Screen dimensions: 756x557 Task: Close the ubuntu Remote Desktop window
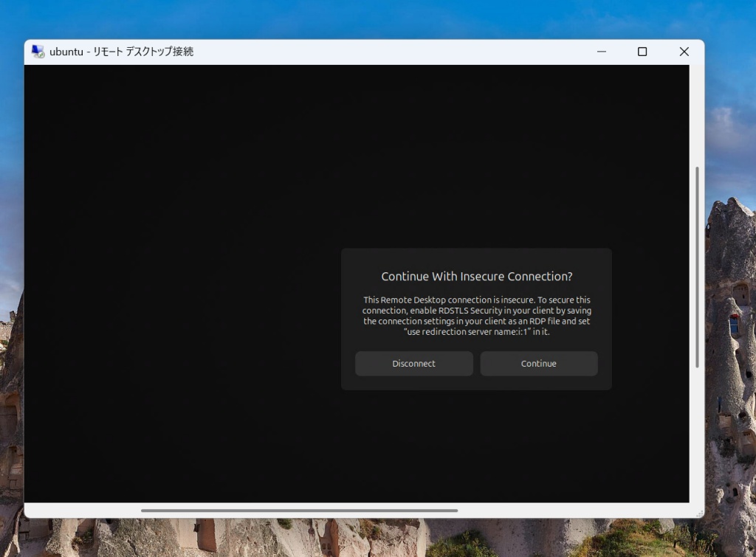(x=684, y=52)
